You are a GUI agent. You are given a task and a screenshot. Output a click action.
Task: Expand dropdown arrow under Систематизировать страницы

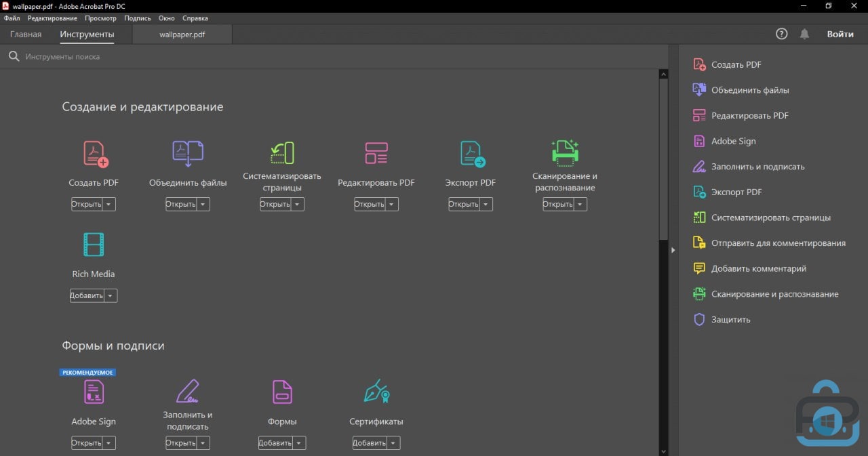click(298, 204)
